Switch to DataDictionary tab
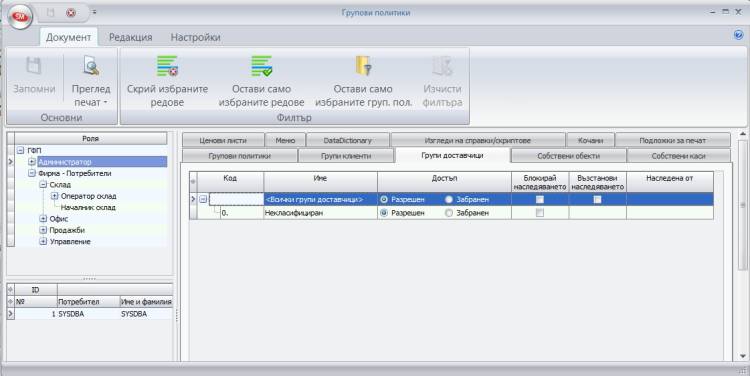 [x=347, y=140]
